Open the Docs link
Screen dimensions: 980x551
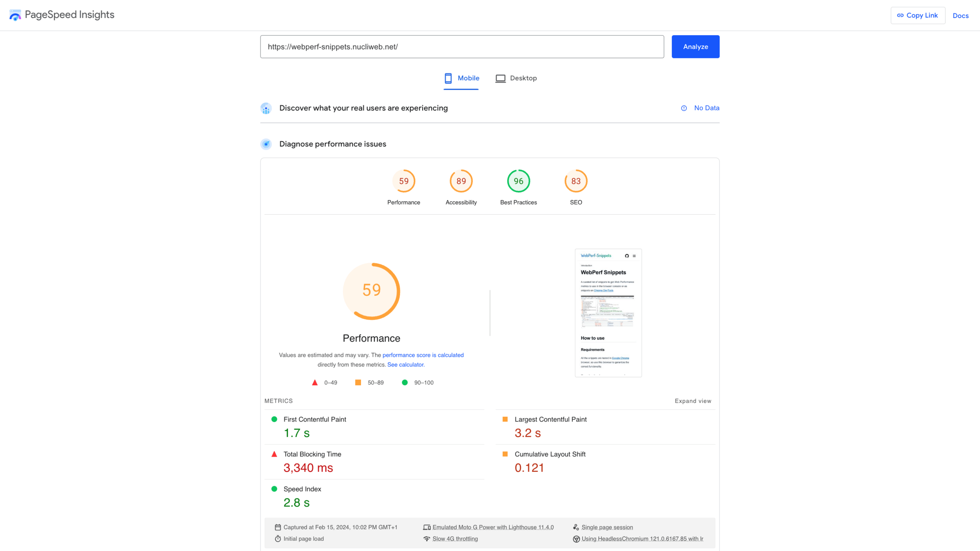coord(960,16)
